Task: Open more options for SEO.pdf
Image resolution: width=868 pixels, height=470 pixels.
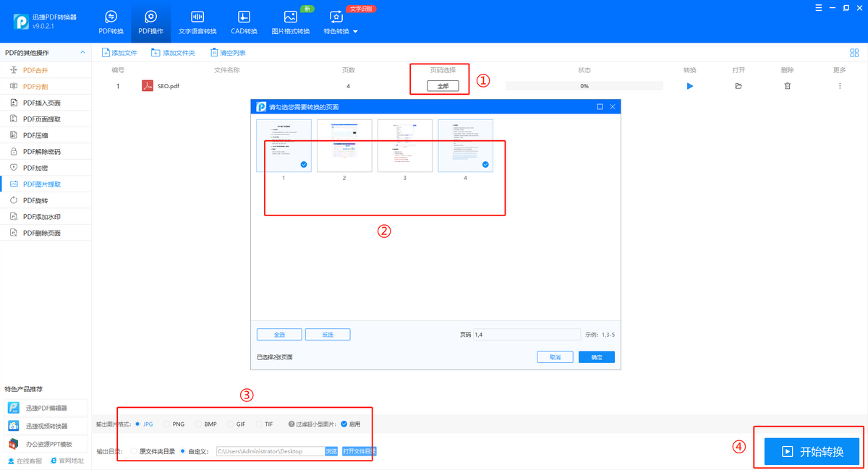Action: tap(840, 86)
